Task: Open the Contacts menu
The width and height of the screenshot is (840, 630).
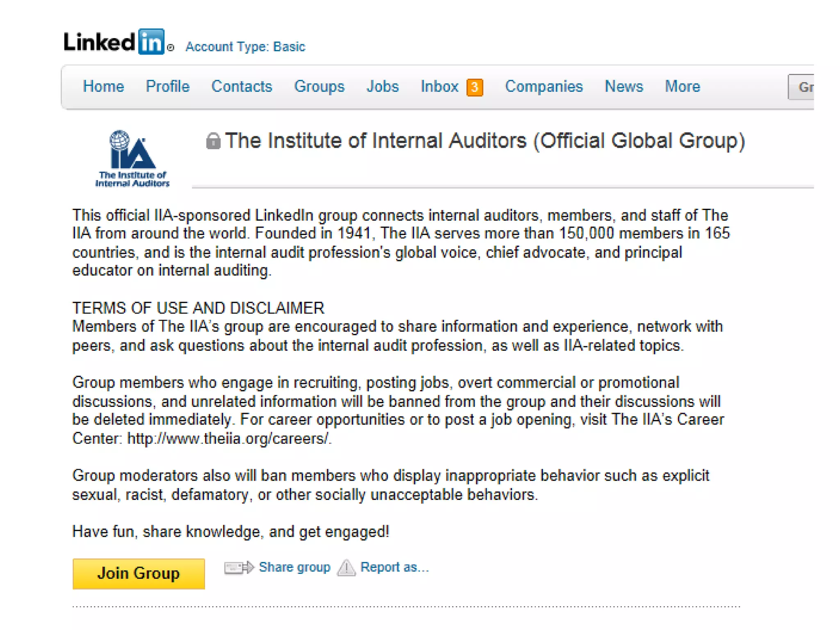Action: (242, 87)
